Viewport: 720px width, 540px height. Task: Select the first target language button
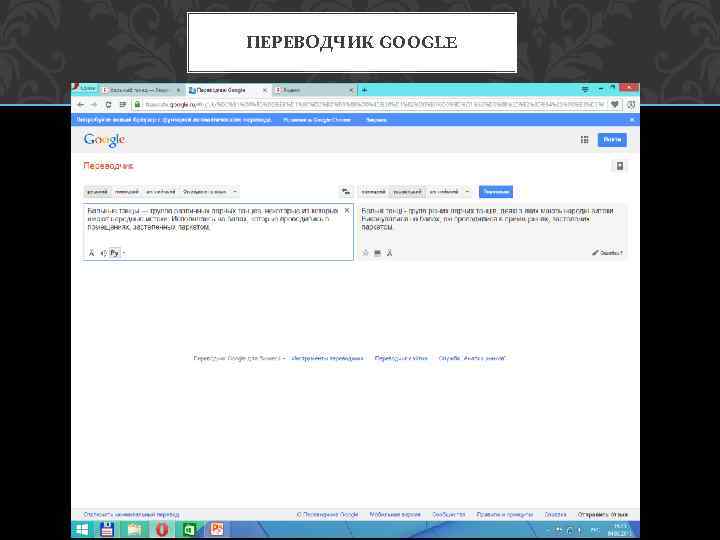click(x=373, y=191)
